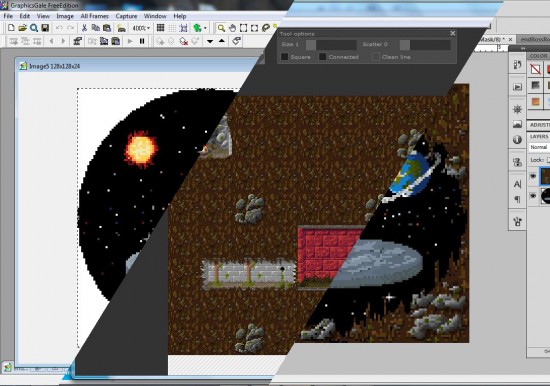Image resolution: width=550 pixels, height=386 pixels.
Task: Enable the Connected checkbox
Action: 322,56
